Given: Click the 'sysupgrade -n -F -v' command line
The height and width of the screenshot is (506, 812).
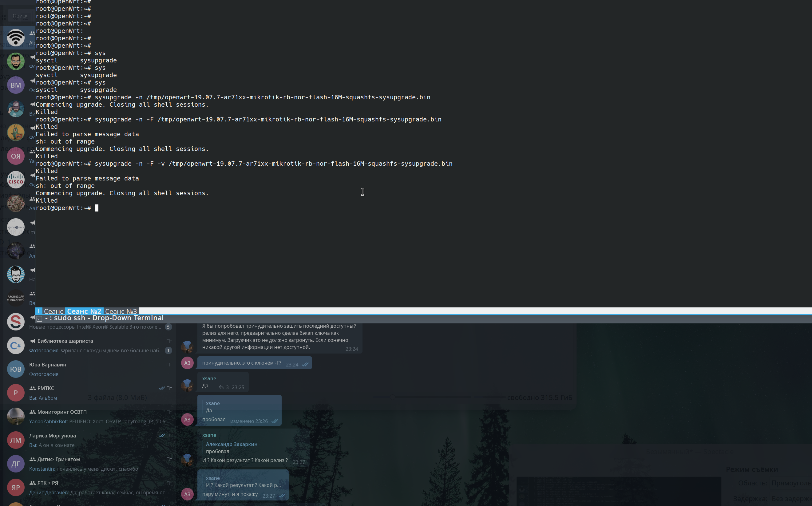Looking at the screenshot, I should [x=244, y=164].
